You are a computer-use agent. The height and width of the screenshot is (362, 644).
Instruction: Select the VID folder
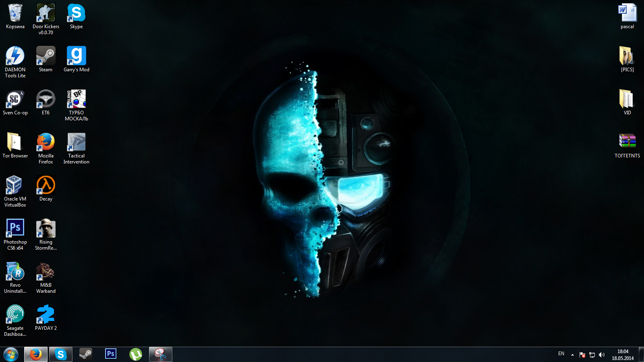tap(627, 103)
